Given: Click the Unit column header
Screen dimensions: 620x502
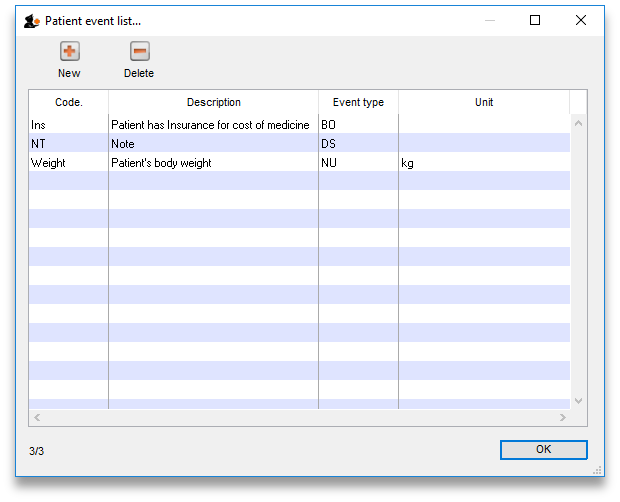Looking at the screenshot, I should coord(483,102).
